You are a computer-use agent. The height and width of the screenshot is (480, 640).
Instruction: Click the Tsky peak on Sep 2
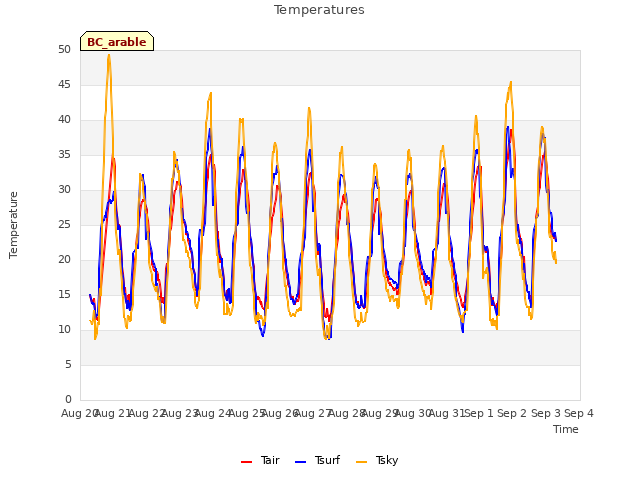coord(511,83)
